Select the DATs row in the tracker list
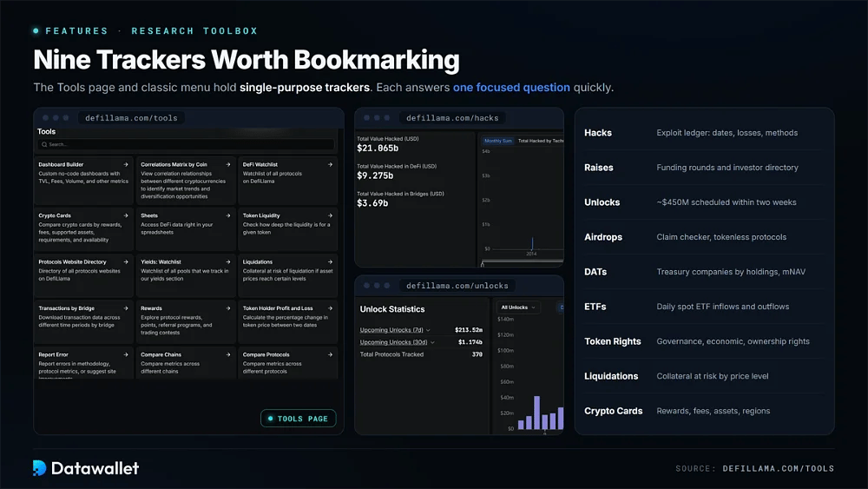 point(704,272)
